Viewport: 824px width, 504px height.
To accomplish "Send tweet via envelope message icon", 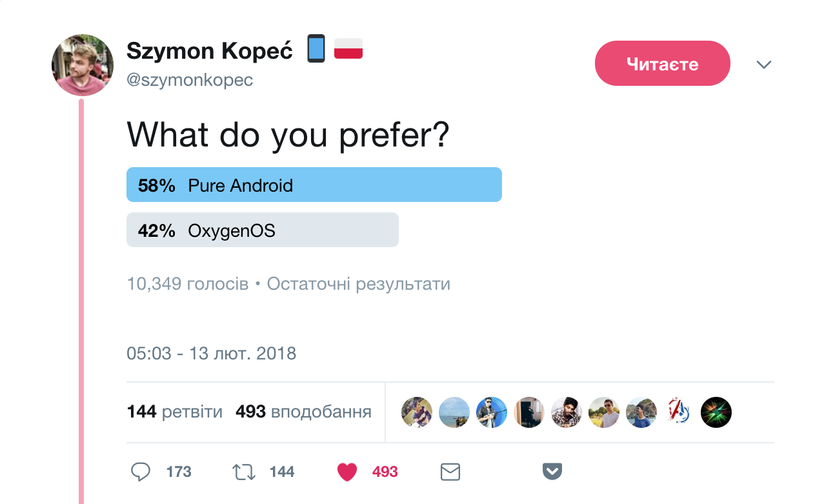I will coord(450,472).
